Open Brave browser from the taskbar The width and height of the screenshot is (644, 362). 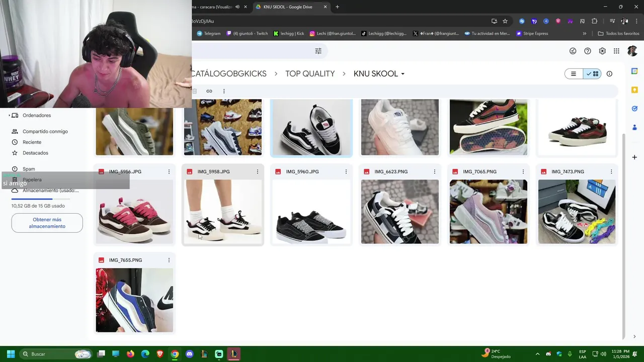[160, 354]
